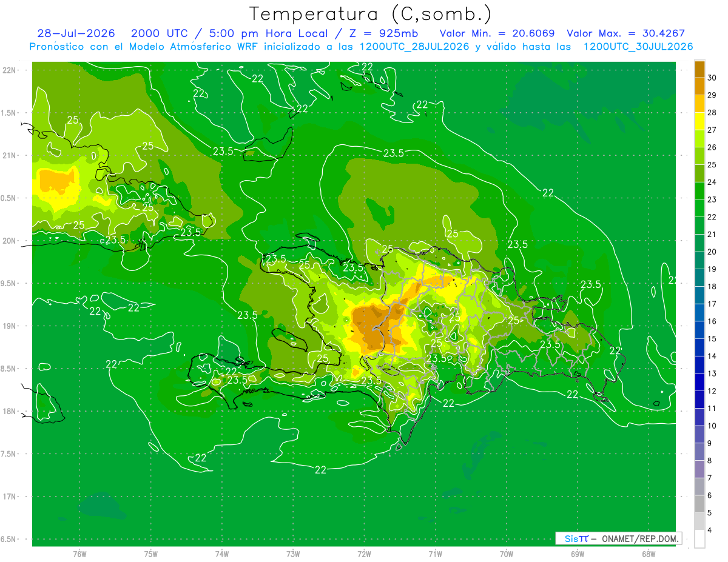This screenshot has width=728, height=562.
Task: Pick the gray swatch between 5 and 6
Action: [699, 504]
